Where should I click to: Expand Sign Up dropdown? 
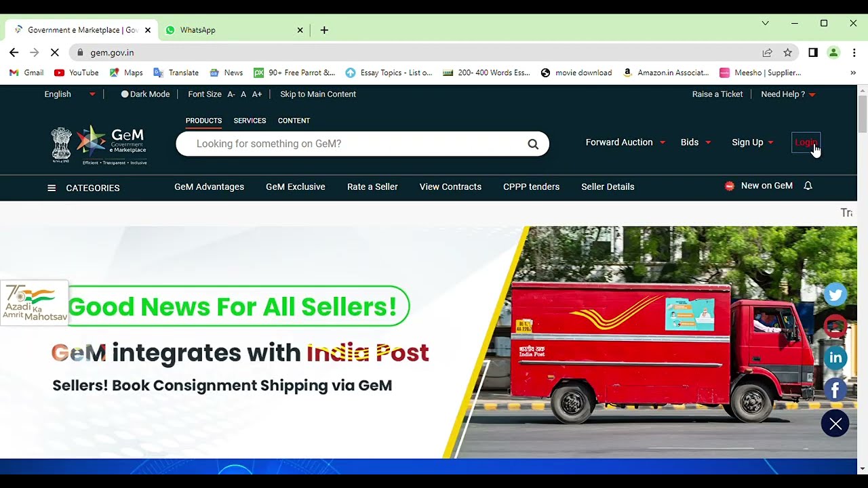click(x=753, y=142)
